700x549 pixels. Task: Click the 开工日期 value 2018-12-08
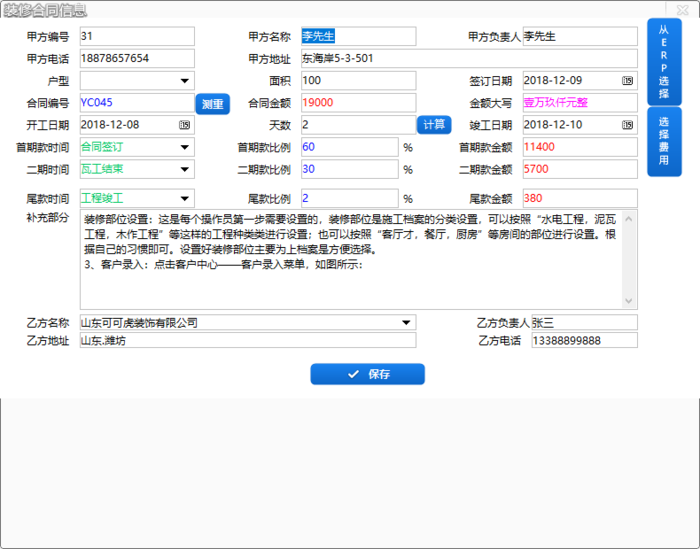110,125
